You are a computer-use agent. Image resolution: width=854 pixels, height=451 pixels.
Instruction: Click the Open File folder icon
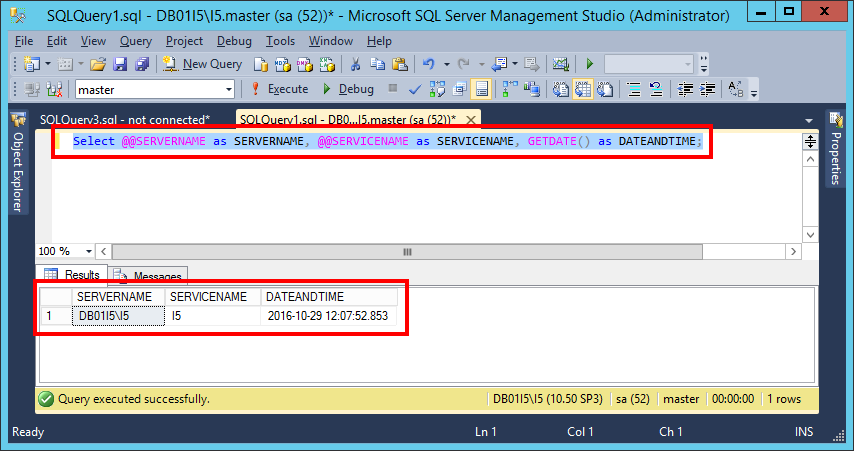pyautogui.click(x=98, y=64)
